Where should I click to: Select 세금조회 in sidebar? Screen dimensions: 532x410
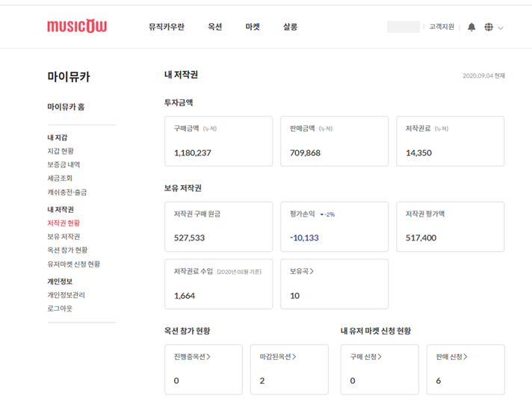pos(60,178)
